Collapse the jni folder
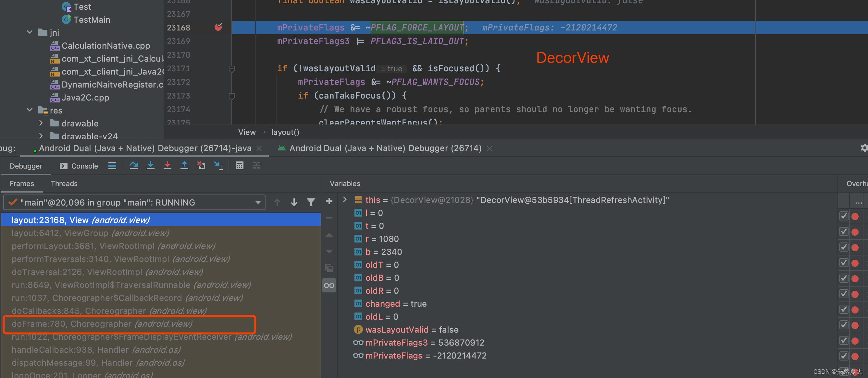868x378 pixels. 30,32
